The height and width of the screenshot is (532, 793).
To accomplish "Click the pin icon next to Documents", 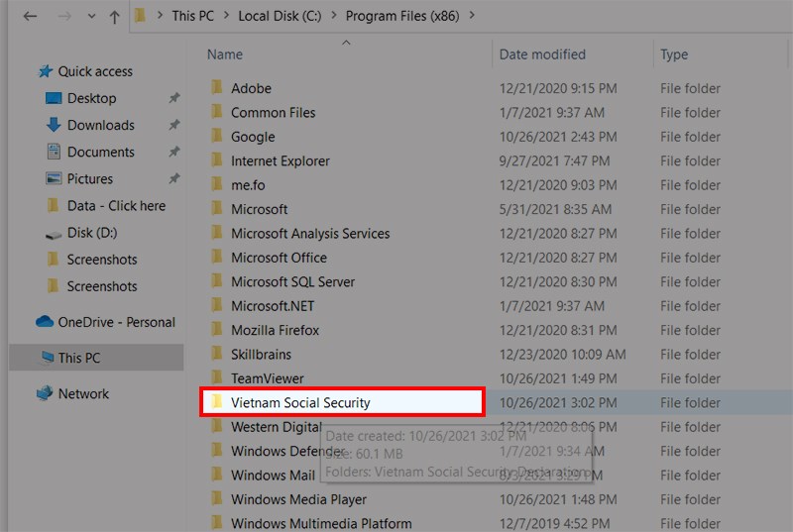I will click(x=174, y=151).
